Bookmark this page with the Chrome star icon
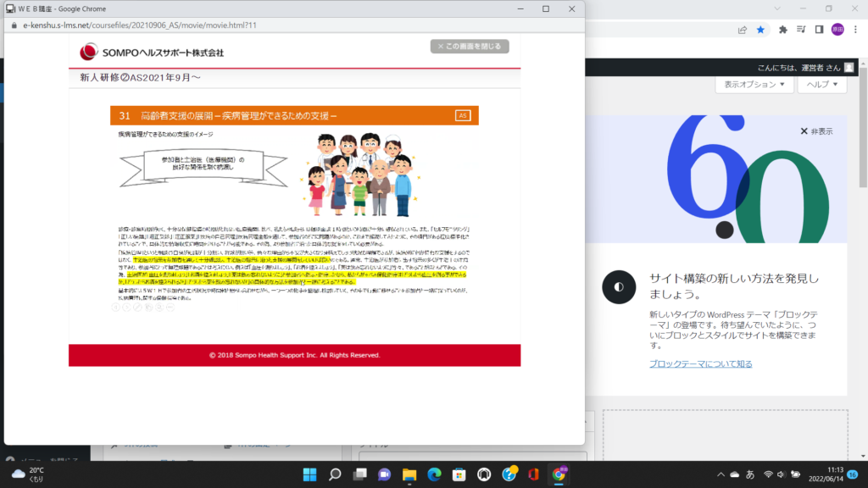 (x=760, y=30)
